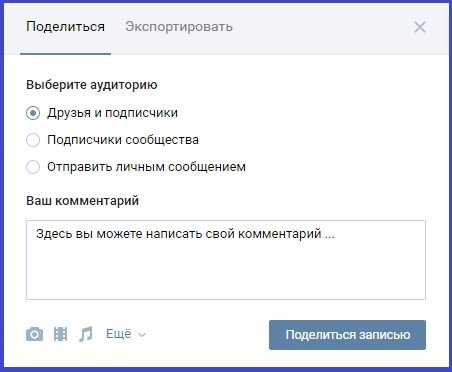The width and height of the screenshot is (452, 372).
Task: Focus the Ваш комментарий text area
Action: click(x=226, y=260)
